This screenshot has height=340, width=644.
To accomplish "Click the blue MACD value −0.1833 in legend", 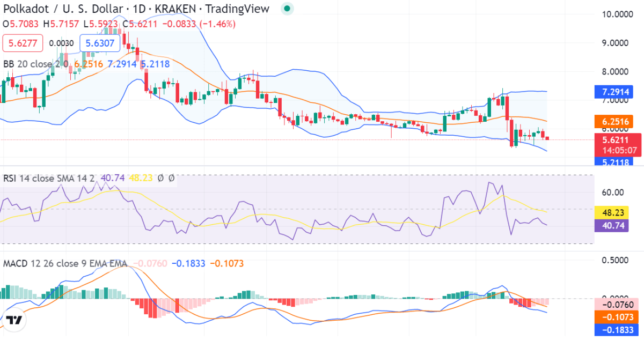I will point(188,263).
